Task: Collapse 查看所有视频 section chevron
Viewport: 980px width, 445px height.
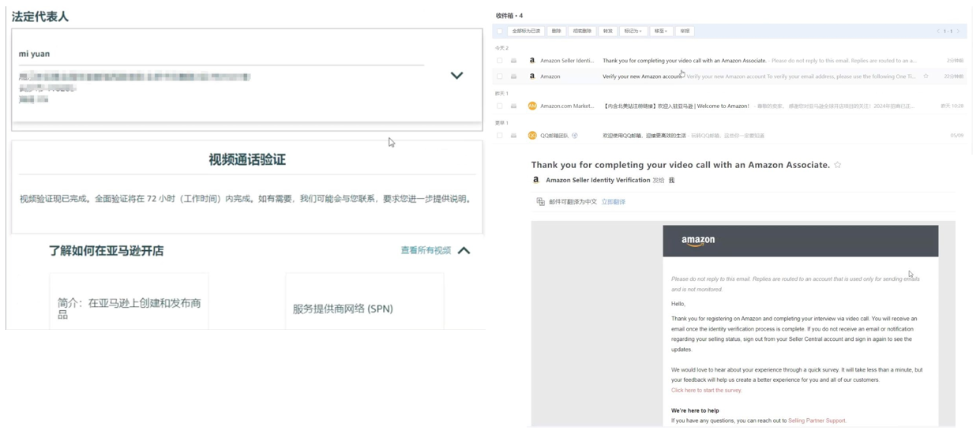Action: [464, 251]
